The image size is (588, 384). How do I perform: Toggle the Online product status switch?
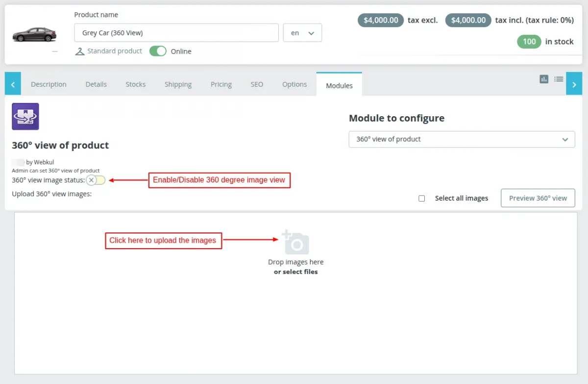click(158, 51)
